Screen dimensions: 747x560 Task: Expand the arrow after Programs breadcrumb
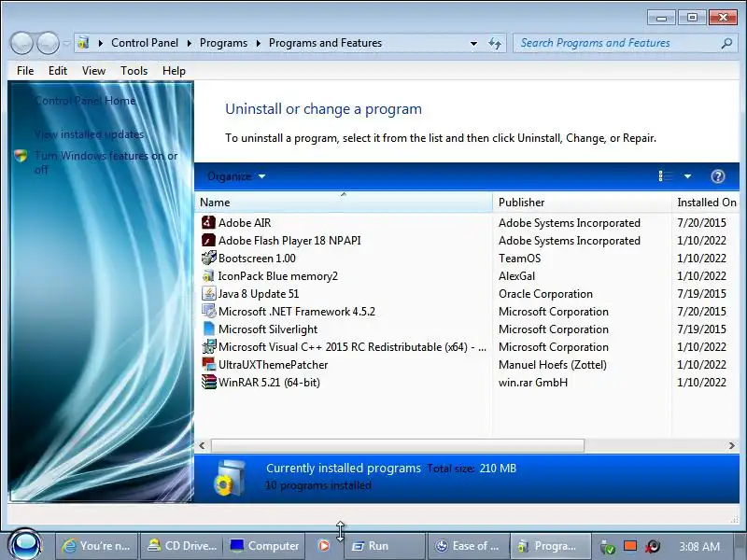(x=259, y=43)
